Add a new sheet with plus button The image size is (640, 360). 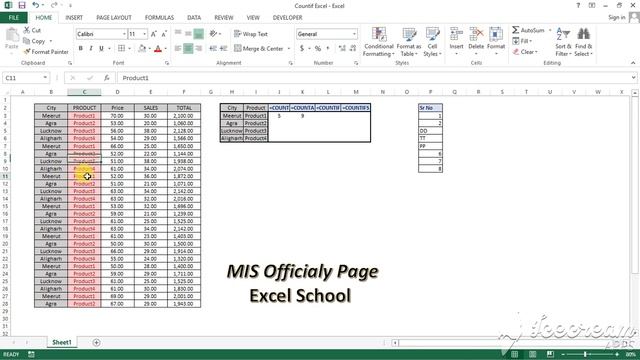click(96, 342)
